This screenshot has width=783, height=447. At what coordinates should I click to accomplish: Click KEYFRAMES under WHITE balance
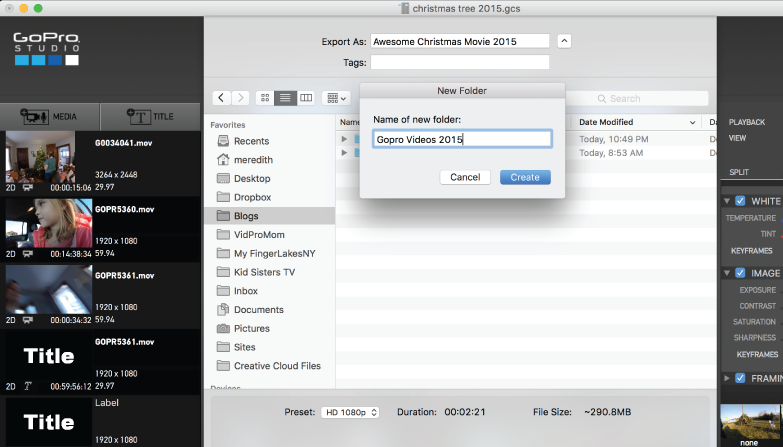tap(752, 251)
